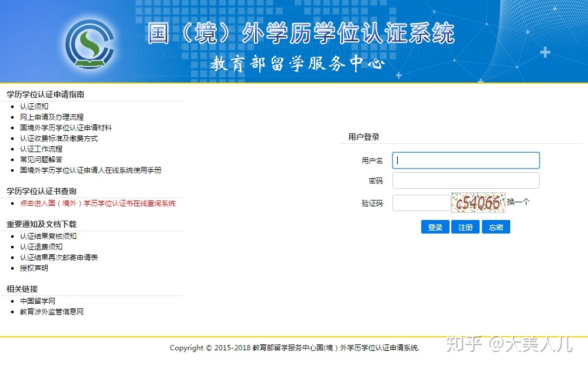Image resolution: width=588 pixels, height=368 pixels.
Task: Visit the 教育涉外监管信息网 link
Action: point(52,311)
